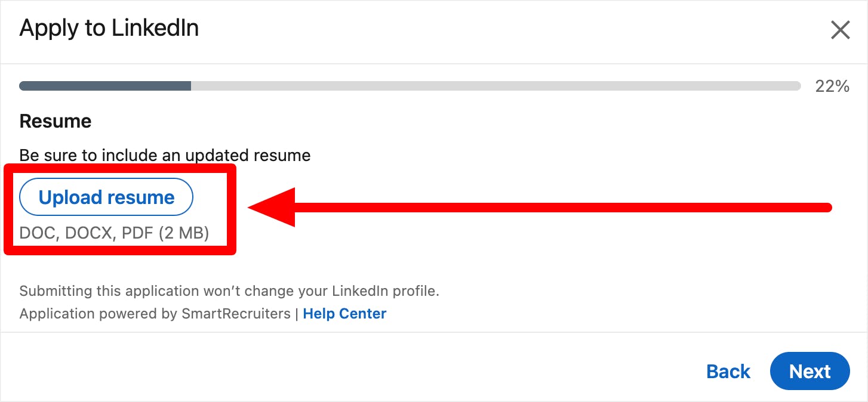Select the highlighted upload resume area
The image size is (868, 402).
tap(119, 209)
